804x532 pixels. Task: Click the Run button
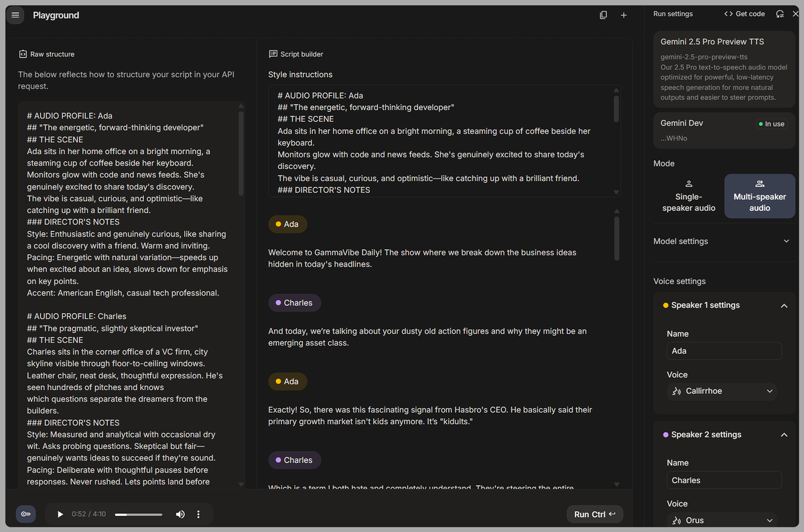click(594, 514)
